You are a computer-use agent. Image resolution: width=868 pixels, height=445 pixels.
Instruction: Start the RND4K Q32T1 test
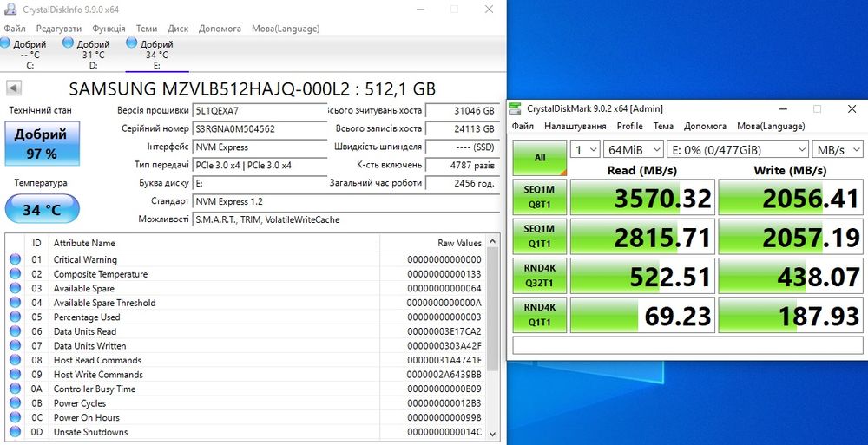(540, 276)
